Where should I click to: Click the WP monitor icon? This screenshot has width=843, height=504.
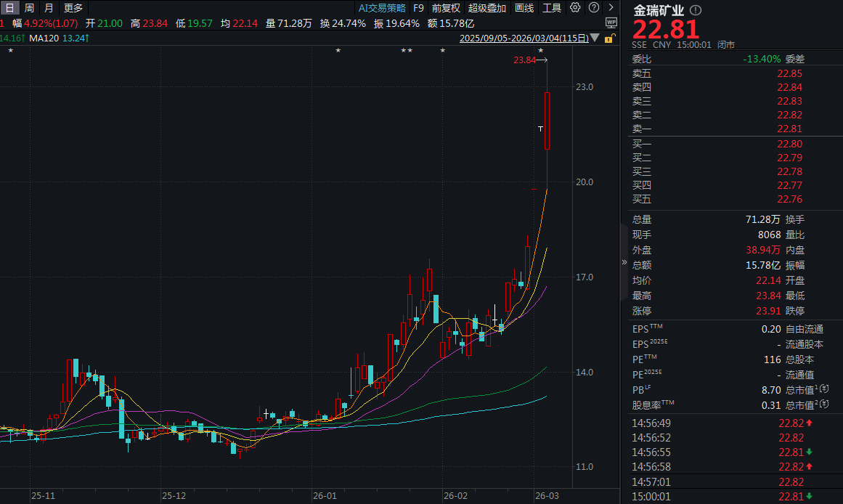coord(610,23)
